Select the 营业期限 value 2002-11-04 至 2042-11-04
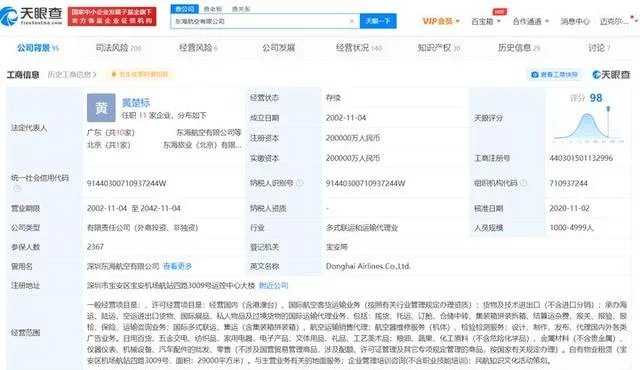This screenshot has height=370, width=640. [134, 208]
